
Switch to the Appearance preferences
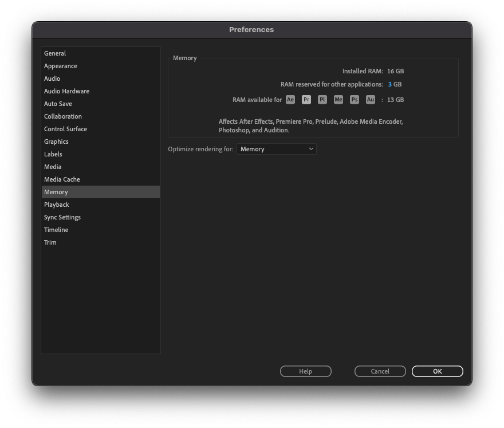point(60,66)
